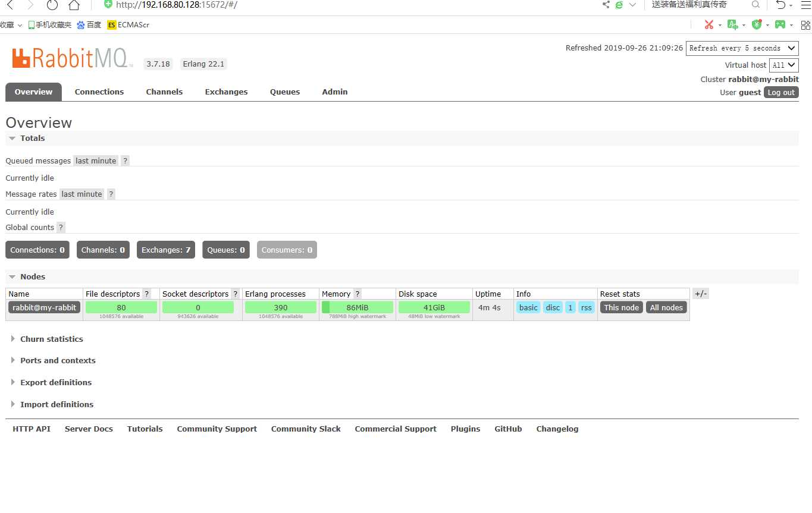Click the magnifier search icon

(755, 5)
